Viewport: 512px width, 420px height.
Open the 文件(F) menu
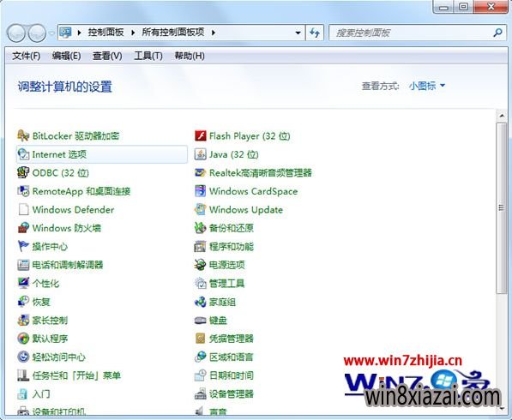point(26,56)
